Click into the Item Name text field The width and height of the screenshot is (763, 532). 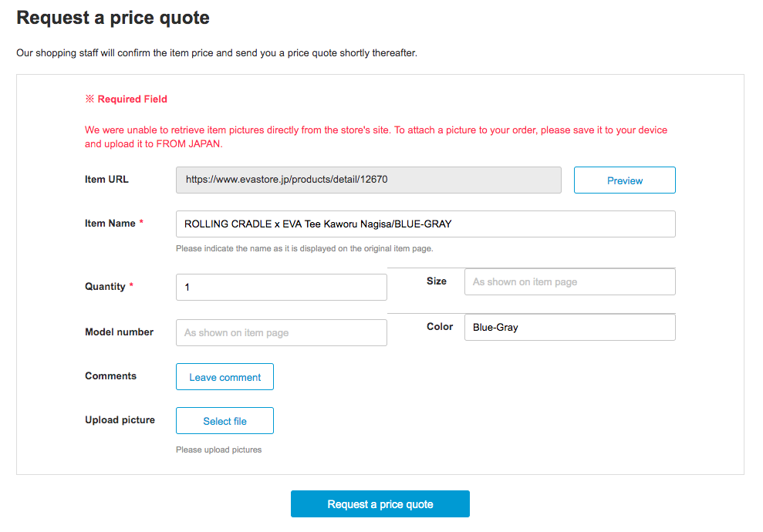(x=425, y=224)
